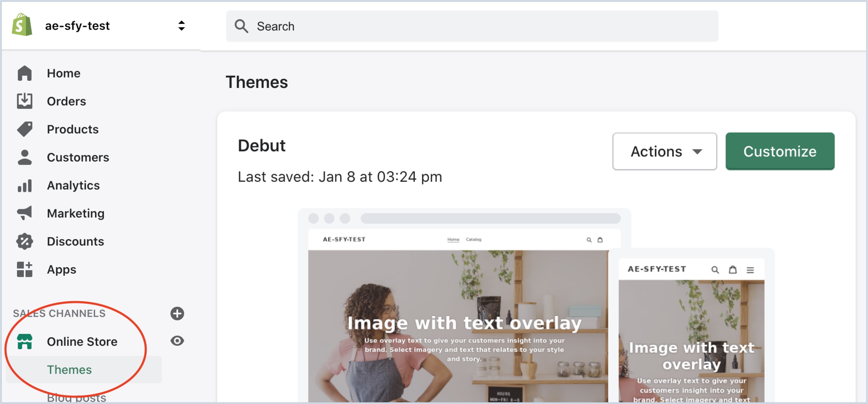View online store via eye icon
The image size is (868, 404).
tap(177, 341)
